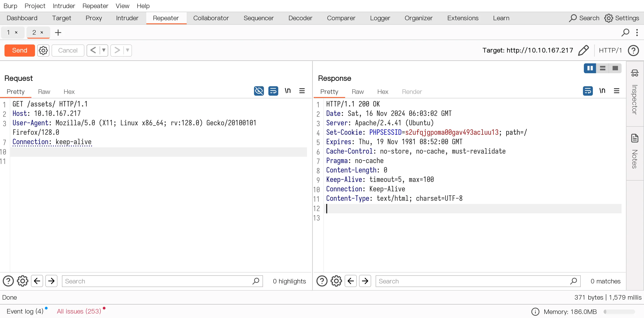This screenshot has height=318, width=644.
Task: Click the Repeater tab search magnifier icon
Action: click(x=625, y=33)
